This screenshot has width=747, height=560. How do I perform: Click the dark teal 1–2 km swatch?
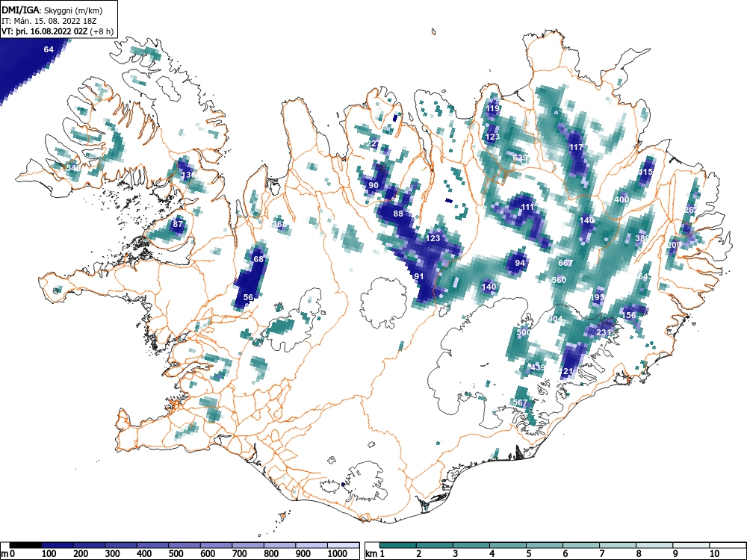[398, 545]
